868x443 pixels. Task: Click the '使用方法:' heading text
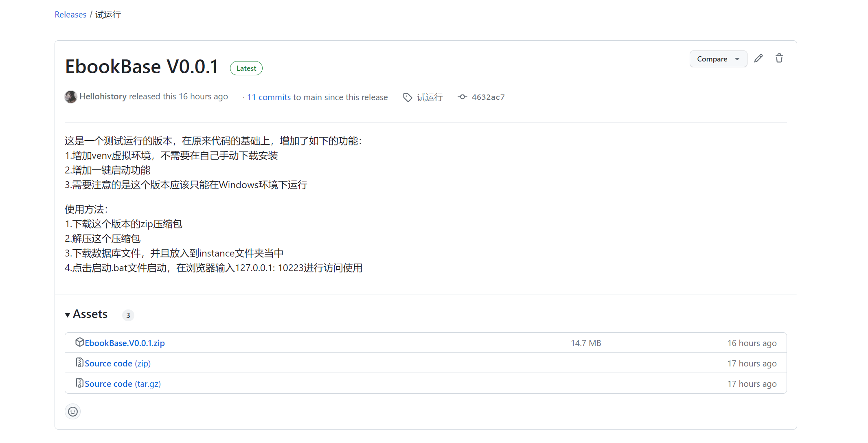coord(86,209)
